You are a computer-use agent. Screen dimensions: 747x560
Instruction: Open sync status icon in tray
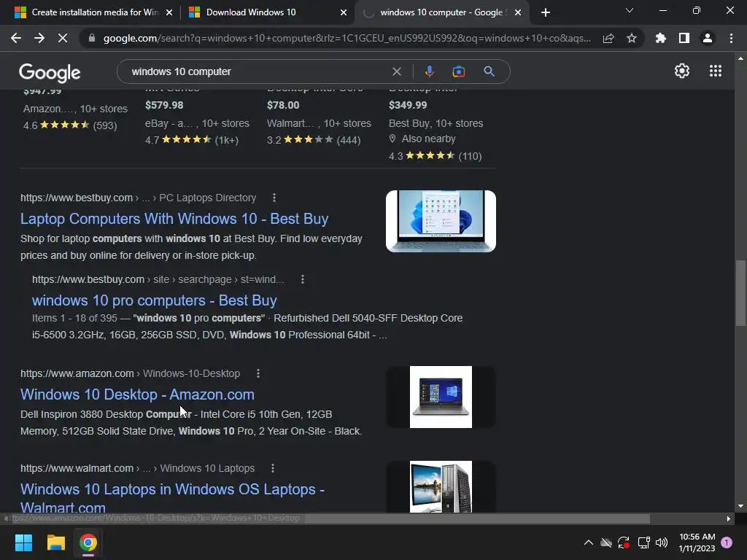point(624,542)
